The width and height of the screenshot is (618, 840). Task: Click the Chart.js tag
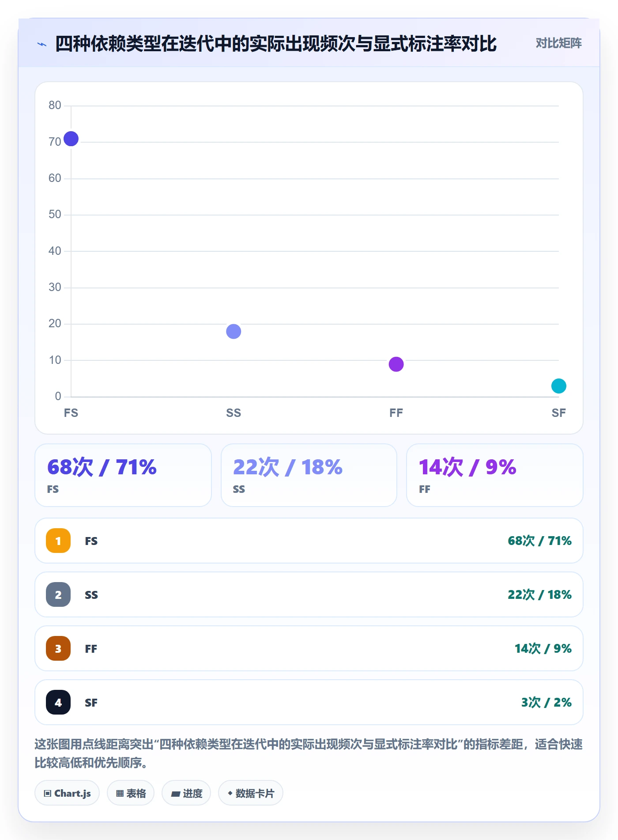coord(67,793)
